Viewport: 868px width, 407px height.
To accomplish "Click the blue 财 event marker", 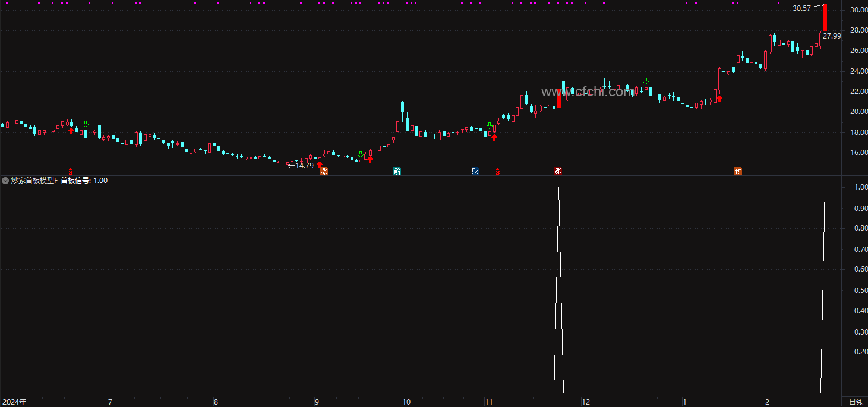I will pyautogui.click(x=475, y=171).
